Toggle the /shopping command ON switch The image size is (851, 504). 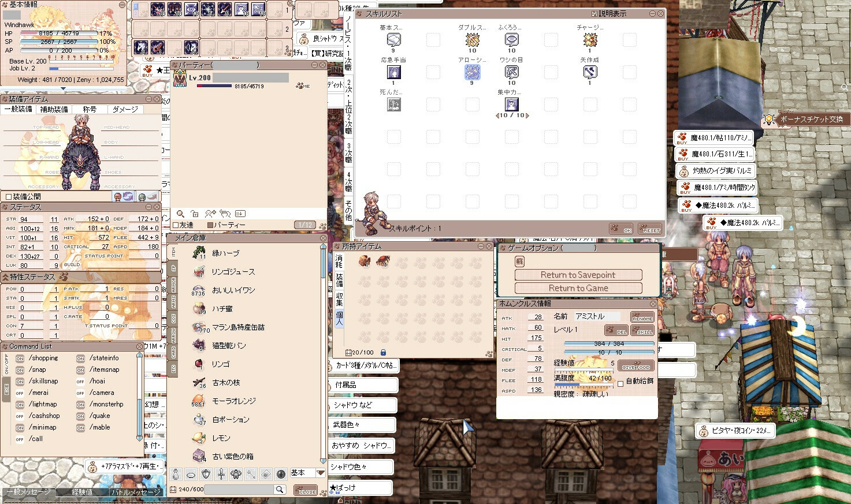(x=20, y=359)
